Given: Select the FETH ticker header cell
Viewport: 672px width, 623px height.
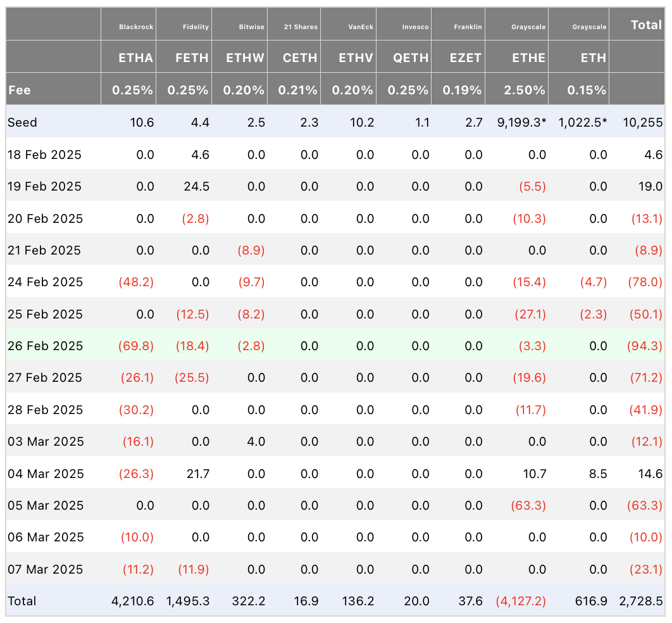Looking at the screenshot, I should click(x=192, y=58).
